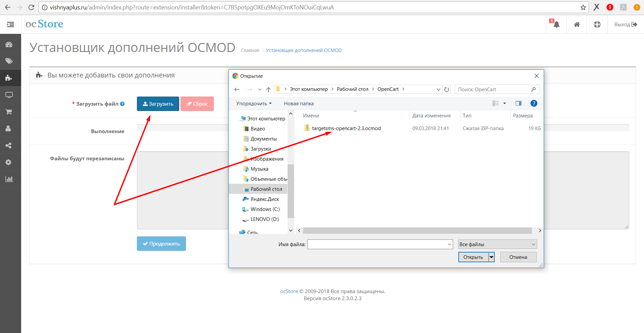Click refresh icon in file dialog address bar
644x333 pixels.
pos(446,90)
